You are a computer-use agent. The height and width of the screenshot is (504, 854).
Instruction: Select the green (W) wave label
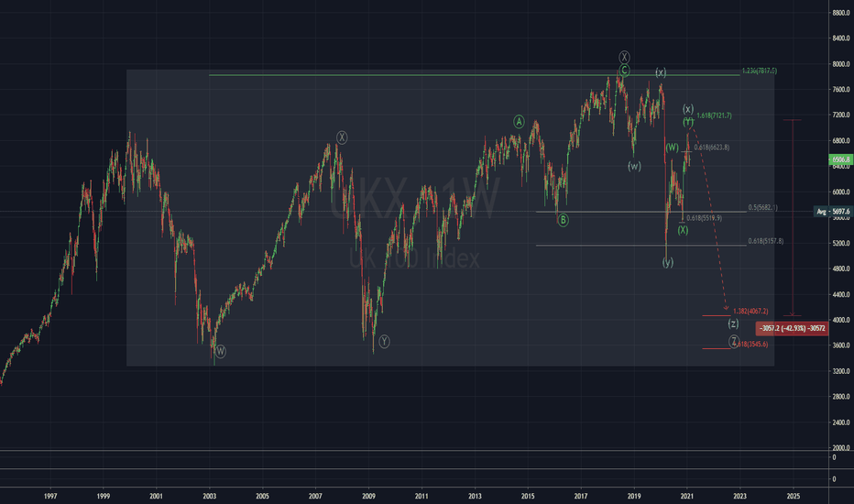click(x=672, y=148)
